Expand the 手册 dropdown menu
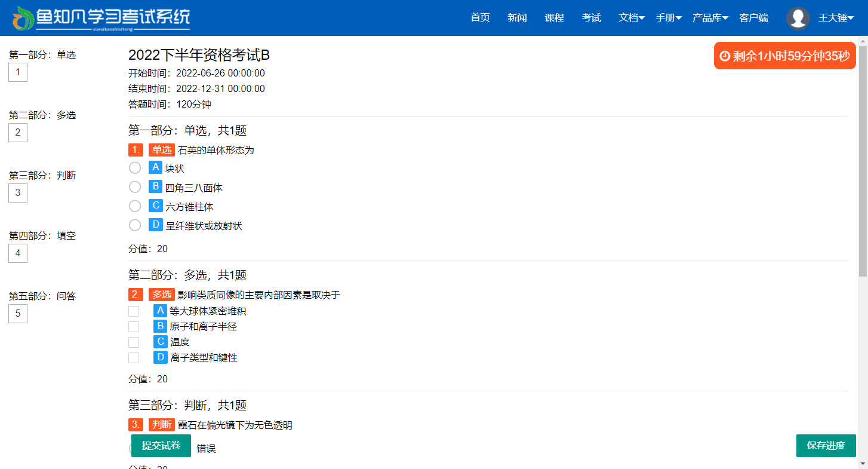The width and height of the screenshot is (868, 469). coord(669,18)
